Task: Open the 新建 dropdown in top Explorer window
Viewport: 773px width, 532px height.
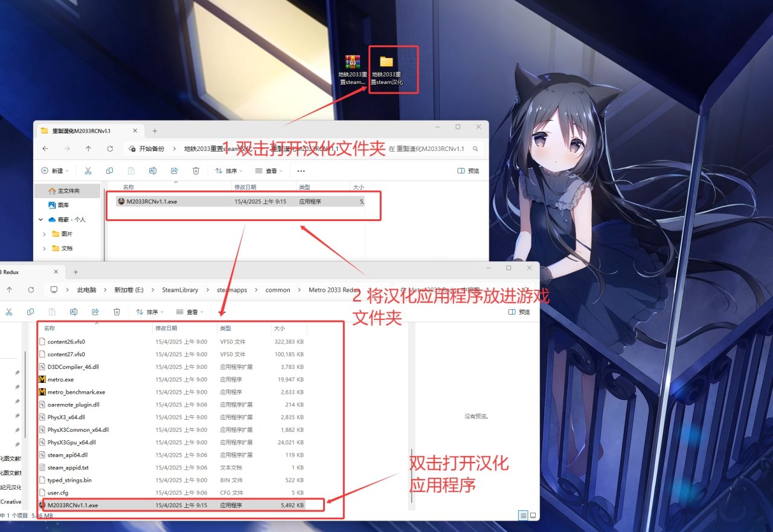Action: (x=55, y=171)
